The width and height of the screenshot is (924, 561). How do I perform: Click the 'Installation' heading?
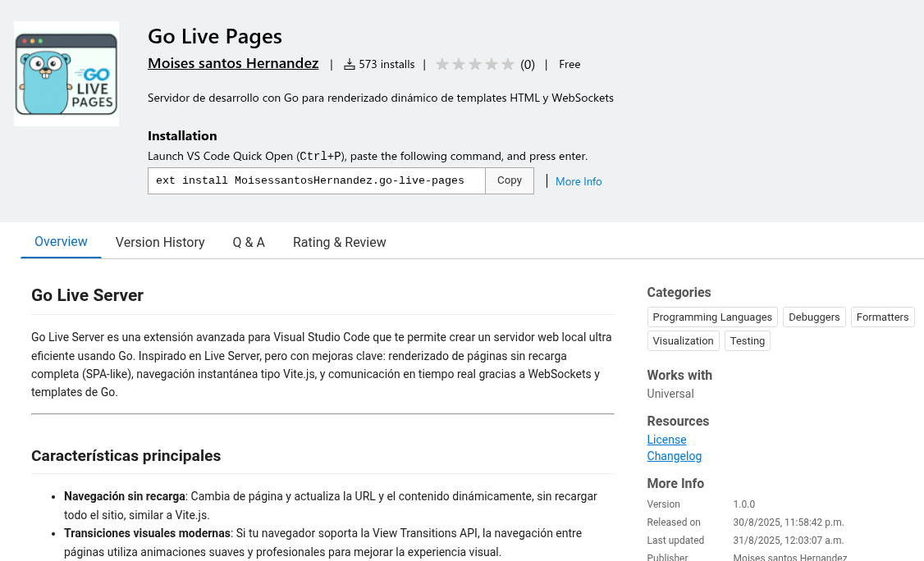point(182,135)
